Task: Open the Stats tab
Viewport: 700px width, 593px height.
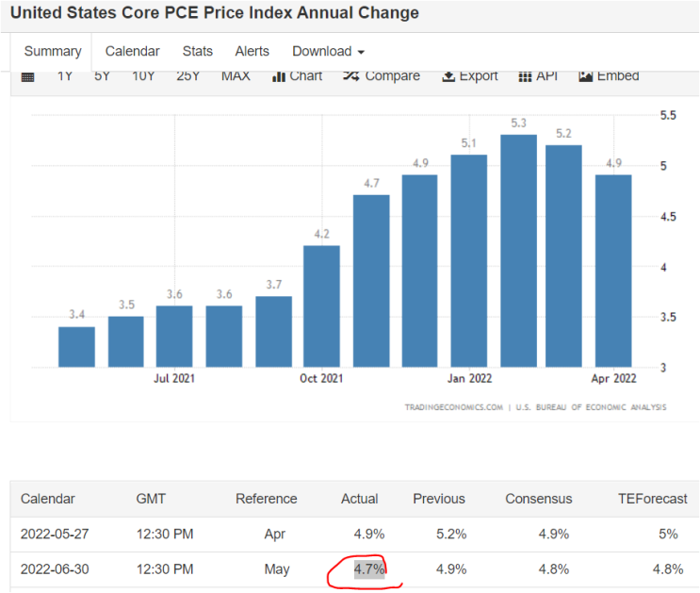Action: click(197, 52)
